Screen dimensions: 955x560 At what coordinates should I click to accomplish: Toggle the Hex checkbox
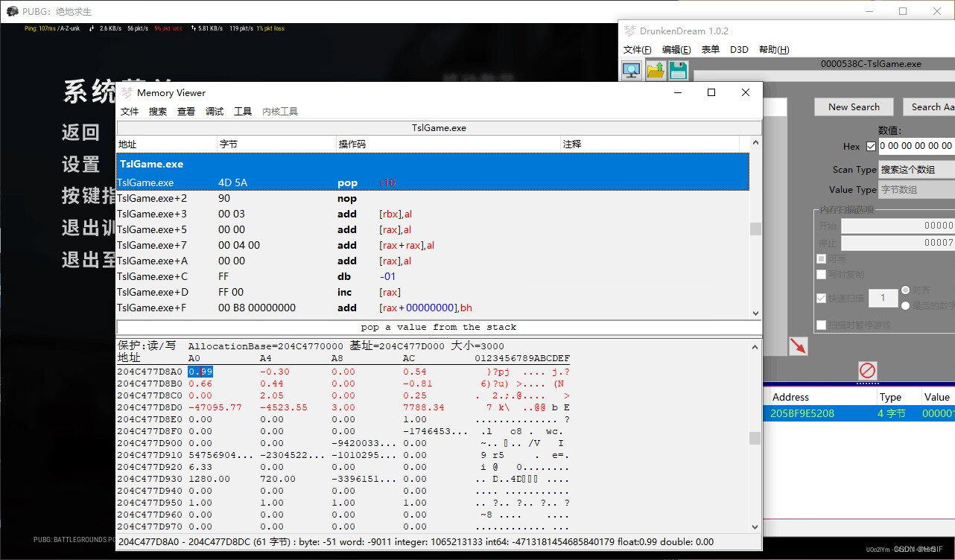(871, 146)
